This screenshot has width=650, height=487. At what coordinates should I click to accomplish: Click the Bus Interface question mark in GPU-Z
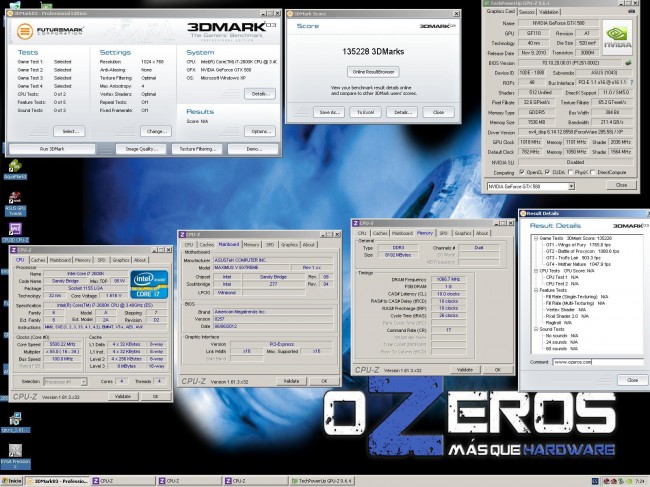point(631,82)
